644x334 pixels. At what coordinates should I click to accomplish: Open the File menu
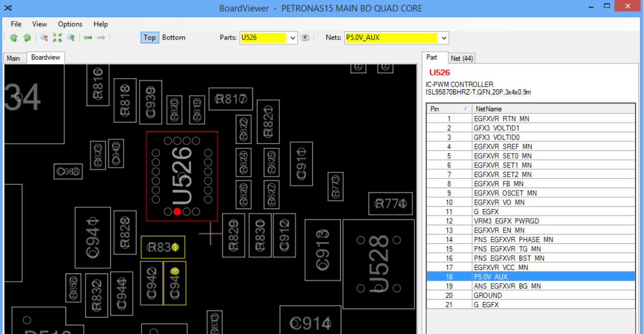(16, 24)
